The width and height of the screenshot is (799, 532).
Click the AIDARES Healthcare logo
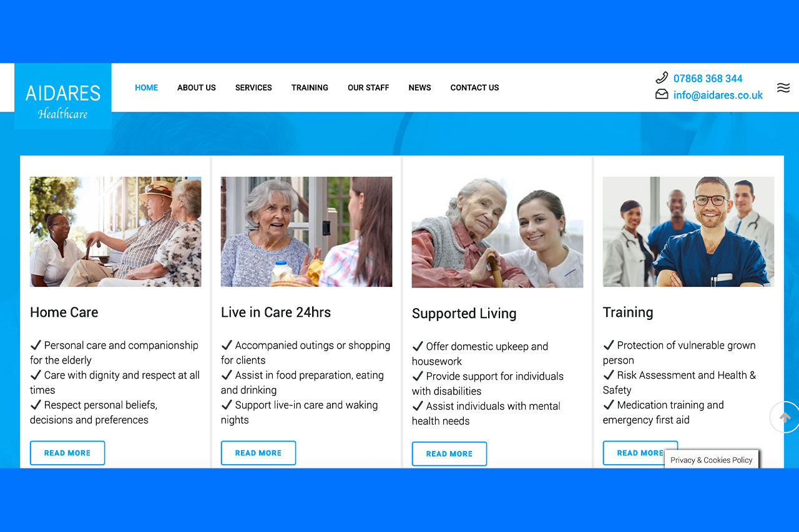(63, 96)
